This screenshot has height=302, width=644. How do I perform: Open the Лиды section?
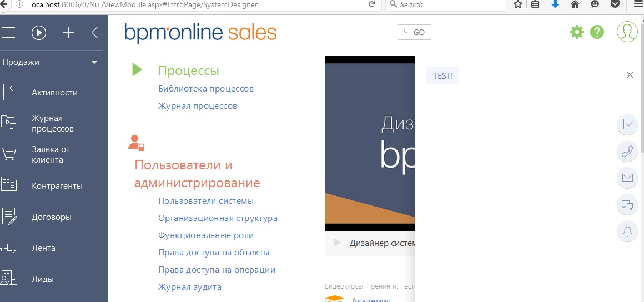point(43,279)
